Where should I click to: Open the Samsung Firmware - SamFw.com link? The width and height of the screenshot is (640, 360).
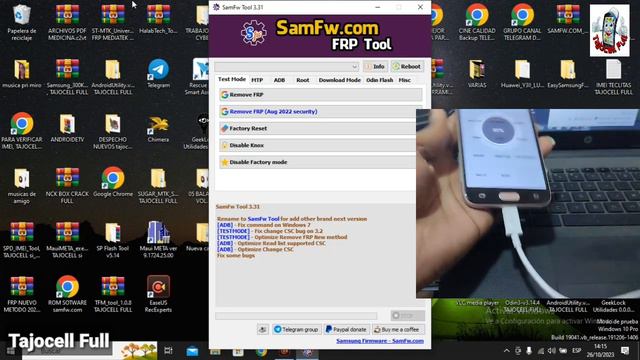[380, 341]
